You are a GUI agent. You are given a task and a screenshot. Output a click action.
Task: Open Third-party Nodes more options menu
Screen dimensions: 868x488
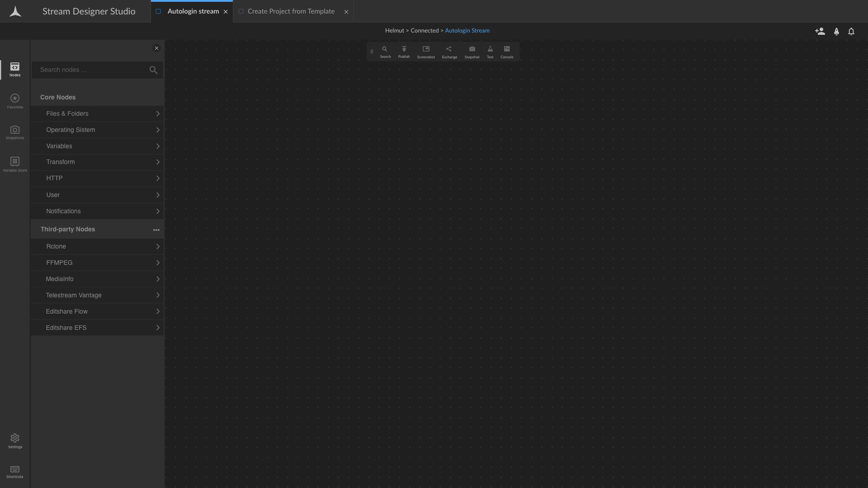click(x=156, y=230)
